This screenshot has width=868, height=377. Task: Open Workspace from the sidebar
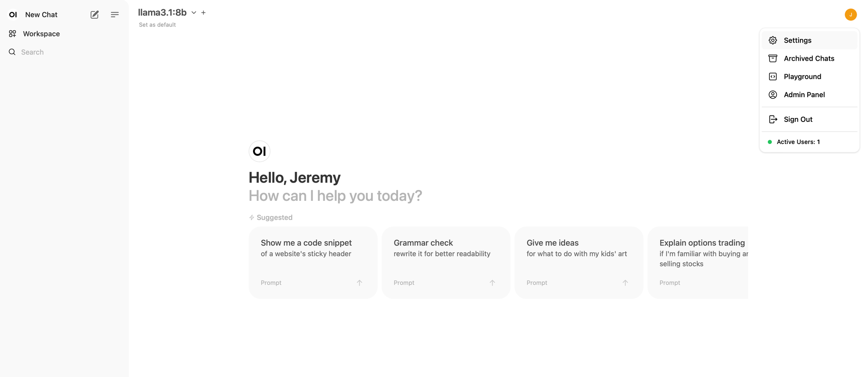tap(41, 34)
